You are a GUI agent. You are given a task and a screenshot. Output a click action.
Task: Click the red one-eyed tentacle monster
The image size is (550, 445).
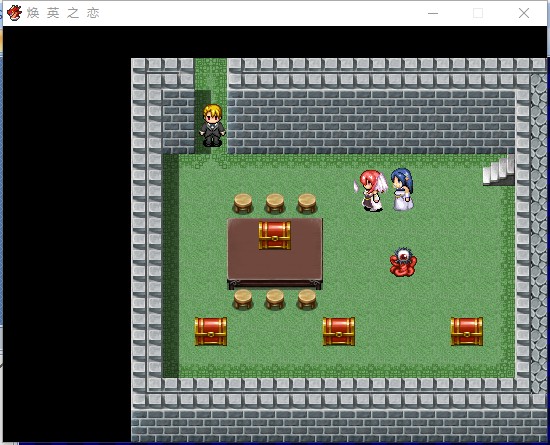[403, 262]
